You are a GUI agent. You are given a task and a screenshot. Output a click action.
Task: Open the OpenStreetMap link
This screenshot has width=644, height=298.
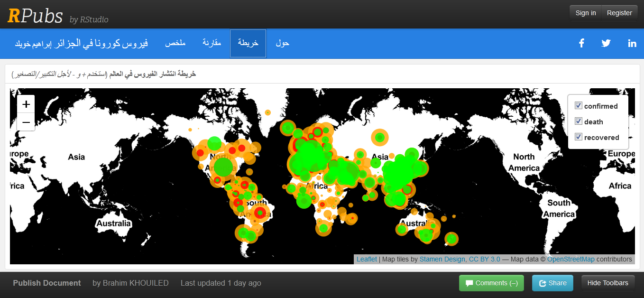coord(570,259)
